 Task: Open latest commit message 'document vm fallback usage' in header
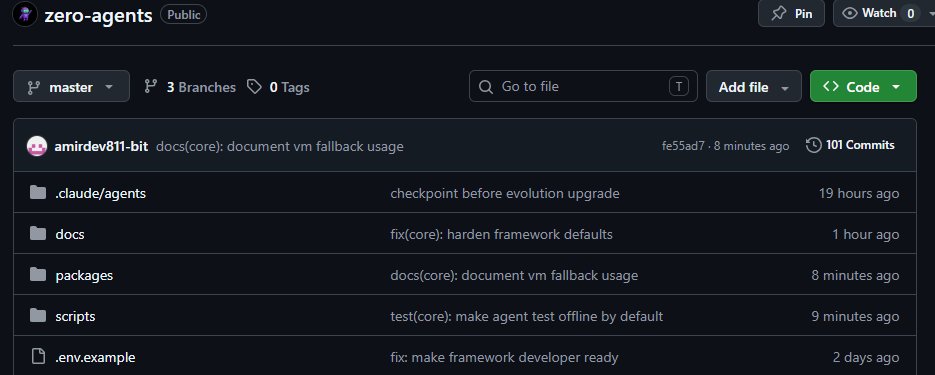click(x=280, y=146)
